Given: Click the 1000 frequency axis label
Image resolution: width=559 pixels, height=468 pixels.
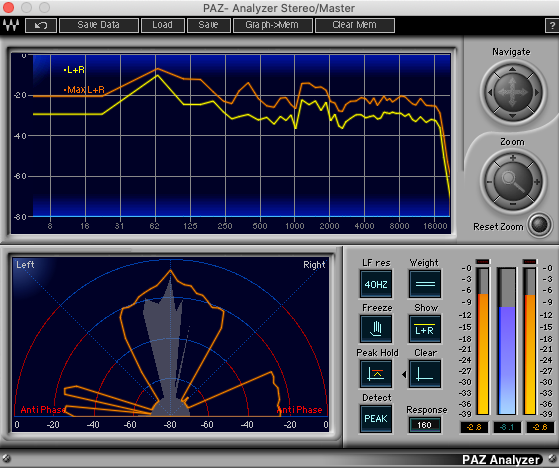Looking at the screenshot, I should (x=295, y=226).
